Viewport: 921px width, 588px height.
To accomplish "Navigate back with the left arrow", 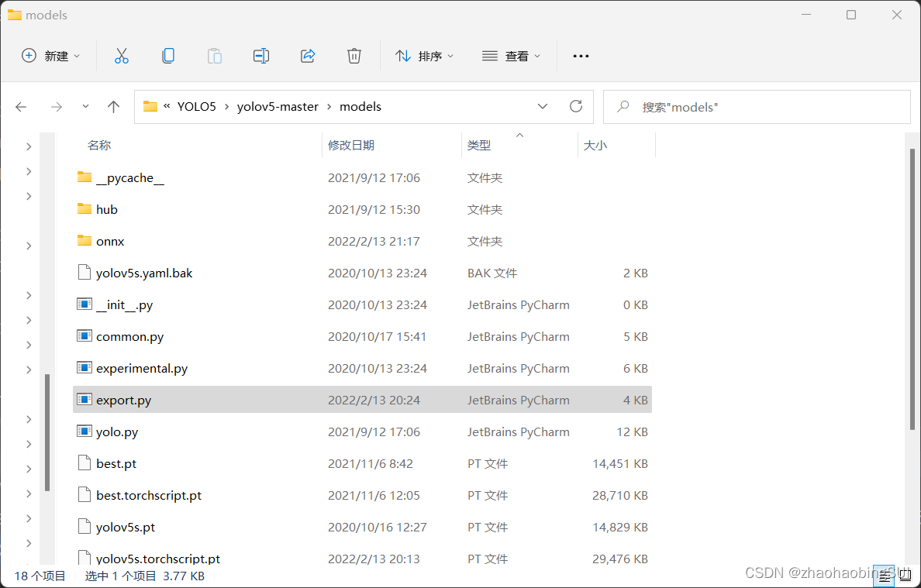I will [22, 107].
